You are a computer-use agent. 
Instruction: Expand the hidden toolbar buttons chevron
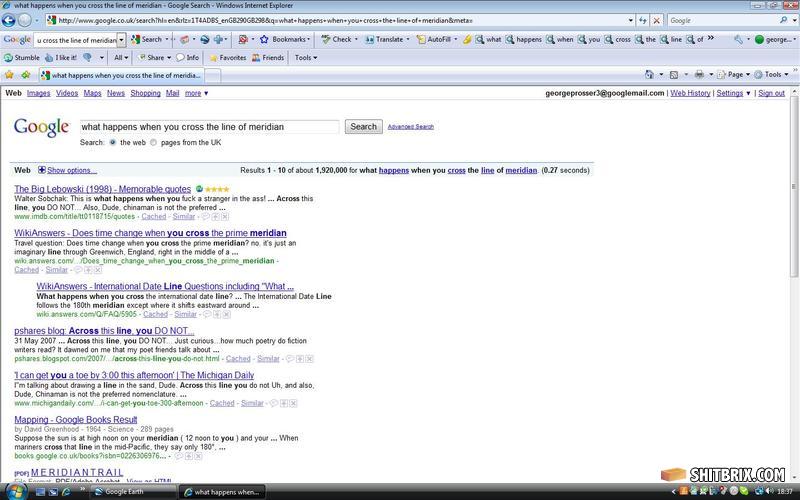click(x=710, y=38)
